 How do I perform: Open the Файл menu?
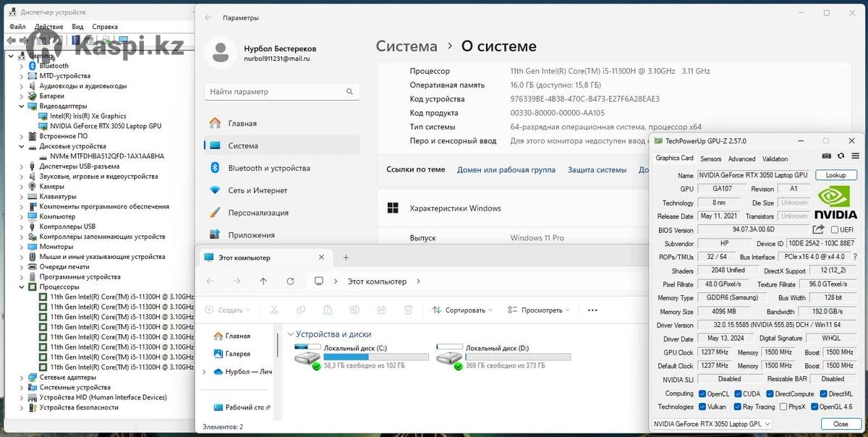tap(17, 27)
